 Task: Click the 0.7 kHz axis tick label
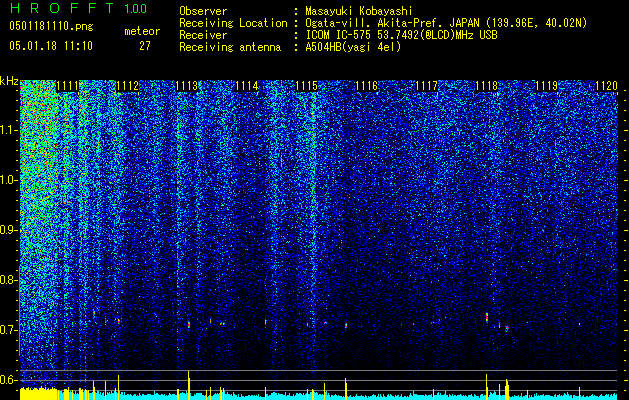pyautogui.click(x=9, y=330)
